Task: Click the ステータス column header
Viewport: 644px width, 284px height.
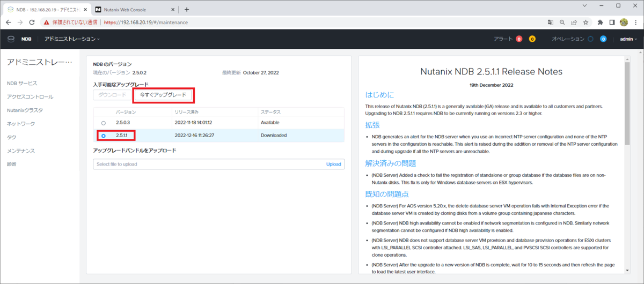Action: pyautogui.click(x=270, y=112)
